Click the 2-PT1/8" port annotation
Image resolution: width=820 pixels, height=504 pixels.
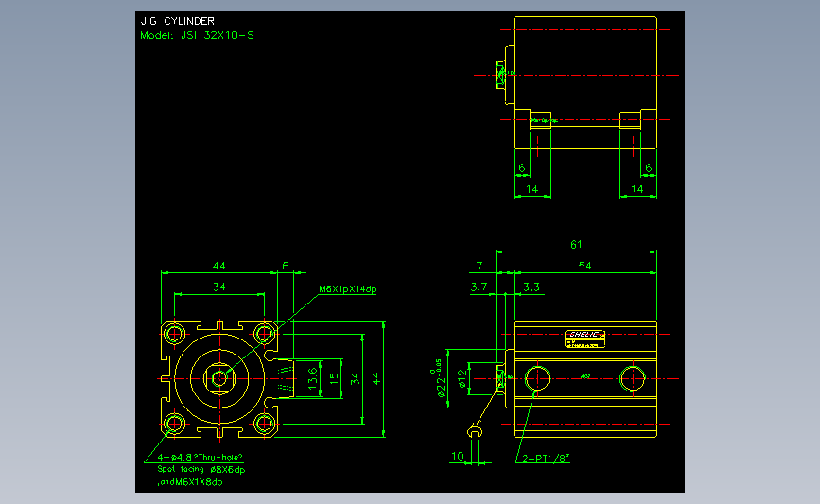546,459
